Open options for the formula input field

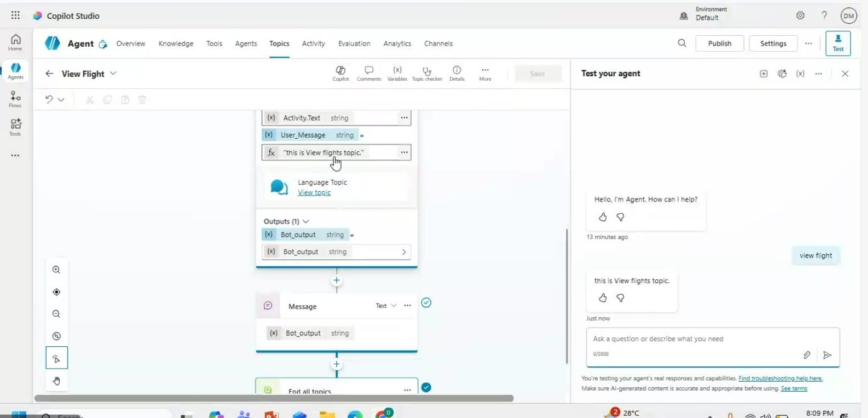[404, 152]
